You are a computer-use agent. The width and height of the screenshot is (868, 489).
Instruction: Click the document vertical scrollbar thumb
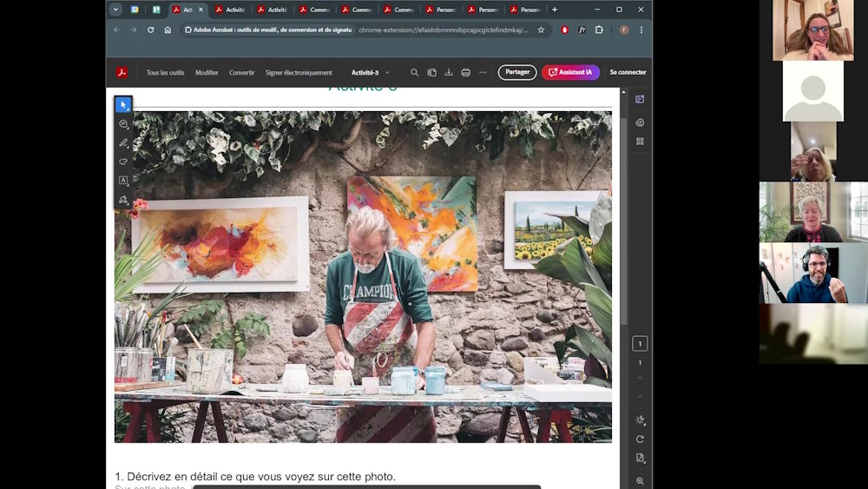tap(624, 221)
